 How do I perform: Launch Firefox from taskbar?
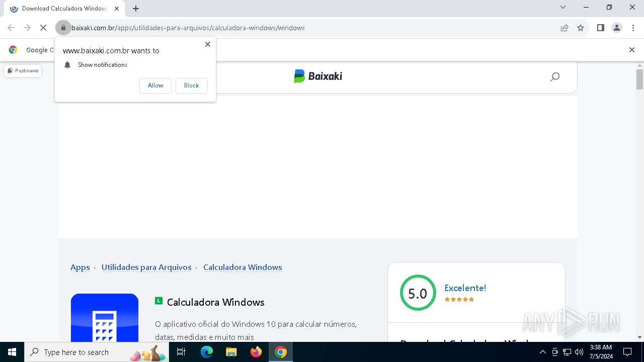pos(256,352)
